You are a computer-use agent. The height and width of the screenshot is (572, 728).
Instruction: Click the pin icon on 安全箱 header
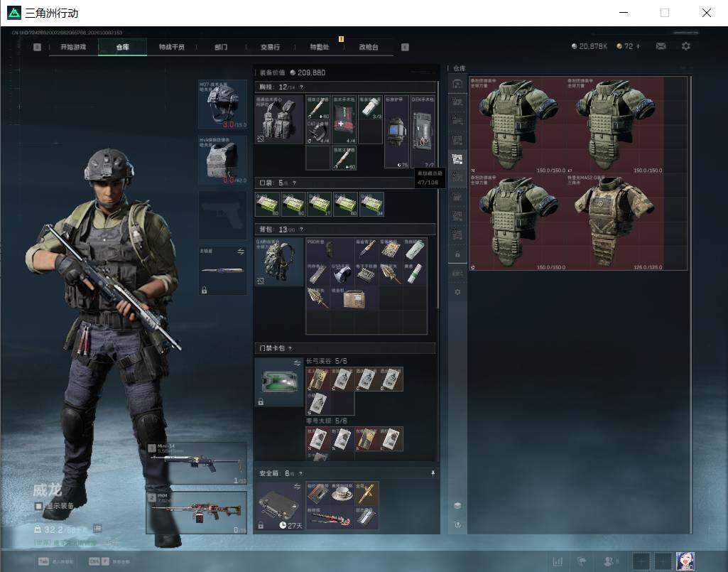coord(433,473)
